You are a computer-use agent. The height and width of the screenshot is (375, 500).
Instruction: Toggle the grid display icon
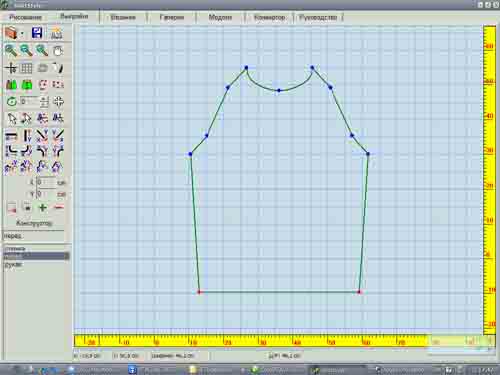coord(27,68)
